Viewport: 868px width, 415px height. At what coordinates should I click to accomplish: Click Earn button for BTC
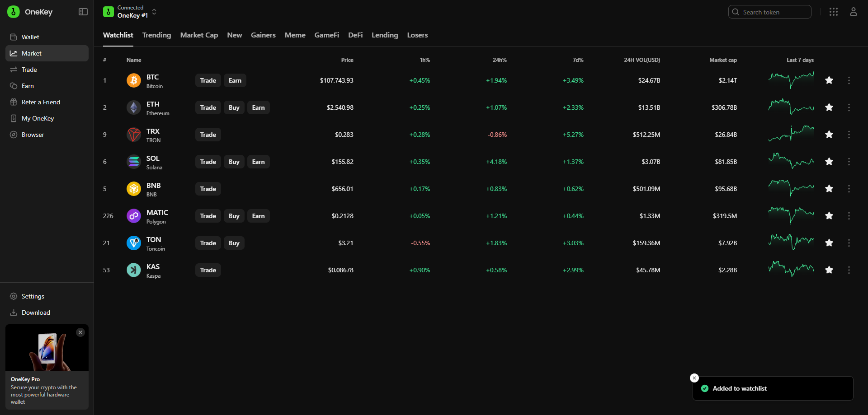(x=235, y=80)
